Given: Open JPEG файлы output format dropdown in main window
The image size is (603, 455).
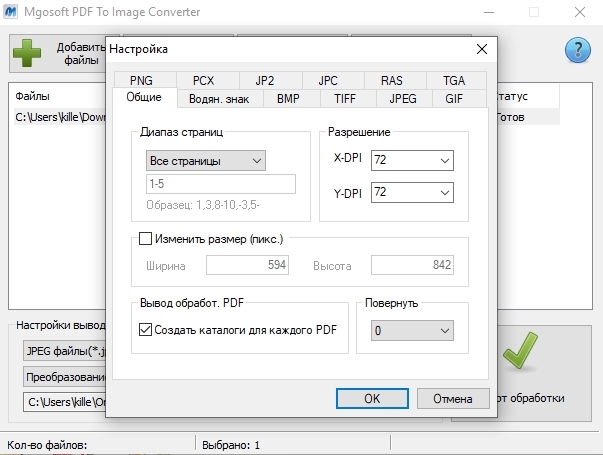Looking at the screenshot, I should pos(64,351).
